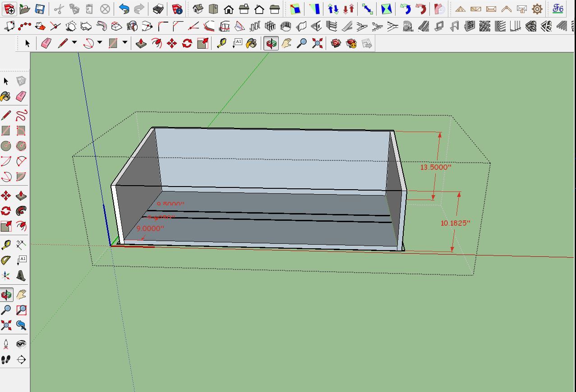Select the Eraser tool in top toolbar

click(x=46, y=43)
